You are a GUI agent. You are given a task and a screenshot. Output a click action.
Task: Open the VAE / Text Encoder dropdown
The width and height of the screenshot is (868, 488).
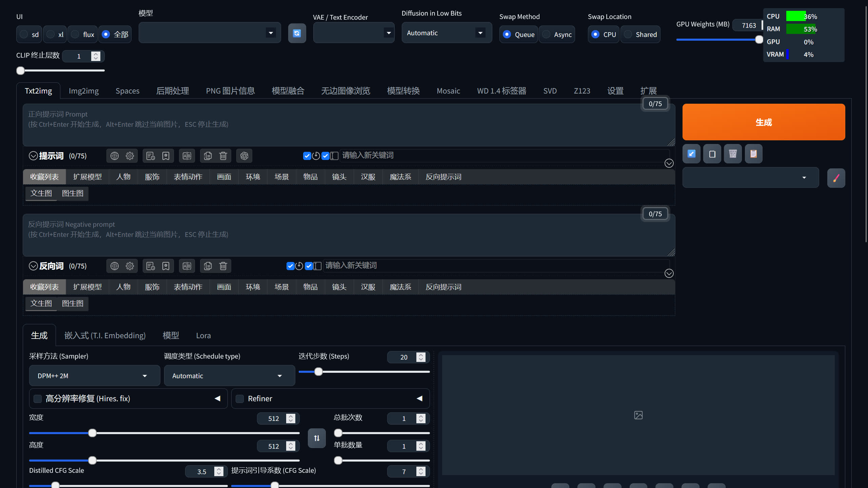point(354,33)
